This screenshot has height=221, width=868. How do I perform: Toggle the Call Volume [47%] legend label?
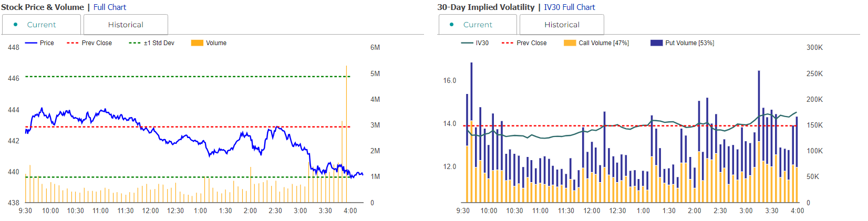click(x=604, y=43)
